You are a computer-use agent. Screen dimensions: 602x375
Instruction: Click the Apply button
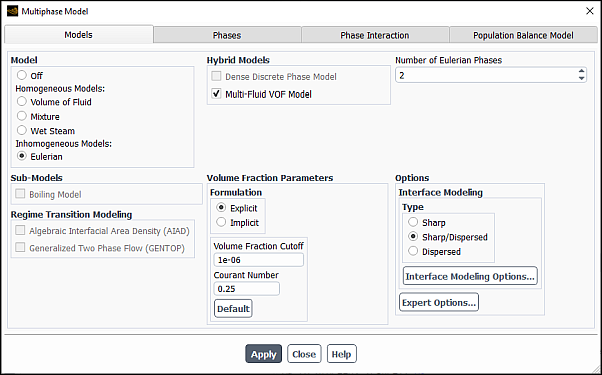263,354
